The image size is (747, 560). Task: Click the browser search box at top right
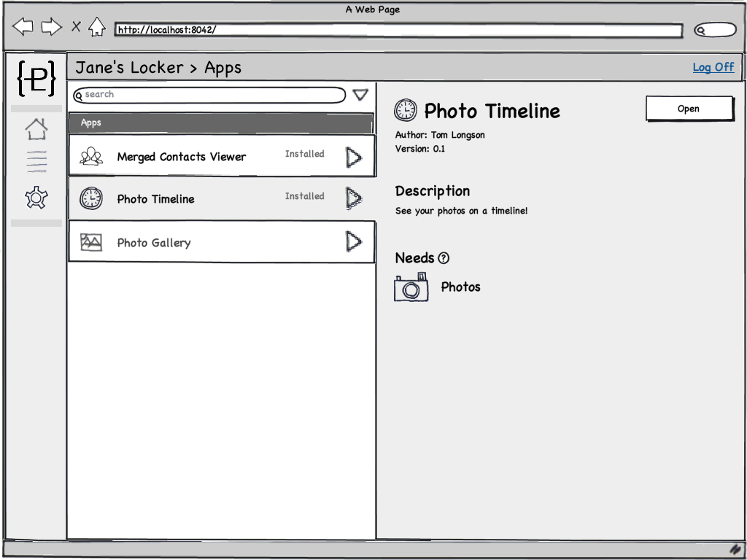715,30
